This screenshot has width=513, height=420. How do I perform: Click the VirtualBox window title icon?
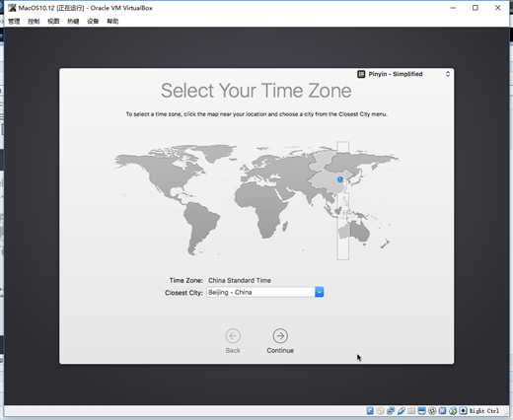[12, 8]
